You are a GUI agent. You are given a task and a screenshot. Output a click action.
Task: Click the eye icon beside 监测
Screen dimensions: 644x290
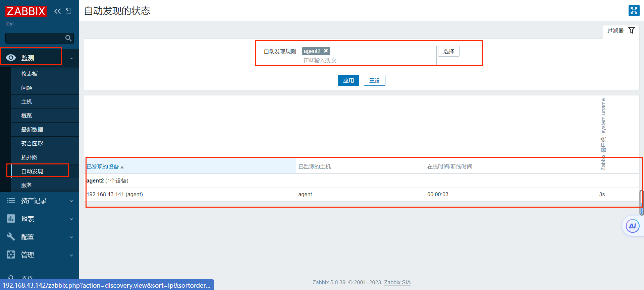(11, 58)
